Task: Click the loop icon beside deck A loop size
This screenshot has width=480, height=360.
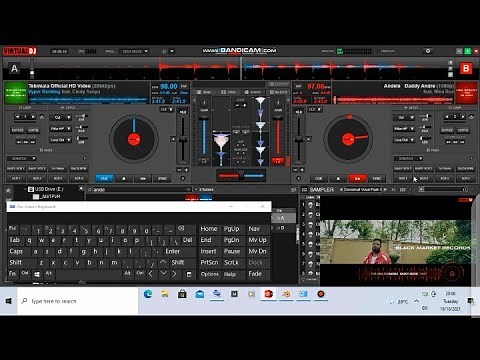Action: [42, 117]
